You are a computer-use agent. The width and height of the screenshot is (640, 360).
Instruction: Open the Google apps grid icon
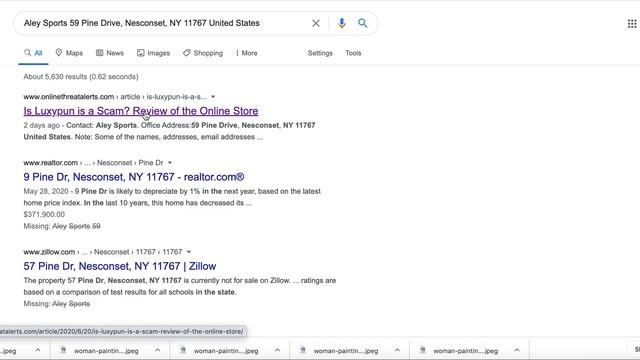click(632, 24)
